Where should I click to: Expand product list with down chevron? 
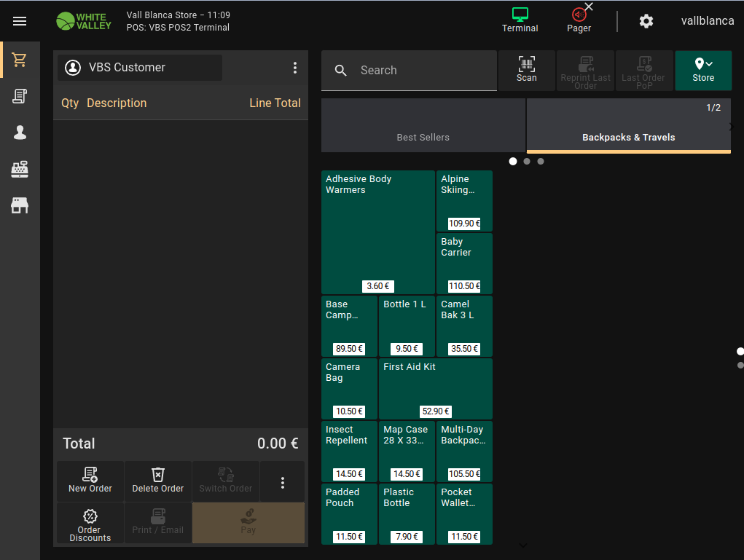[522, 545]
